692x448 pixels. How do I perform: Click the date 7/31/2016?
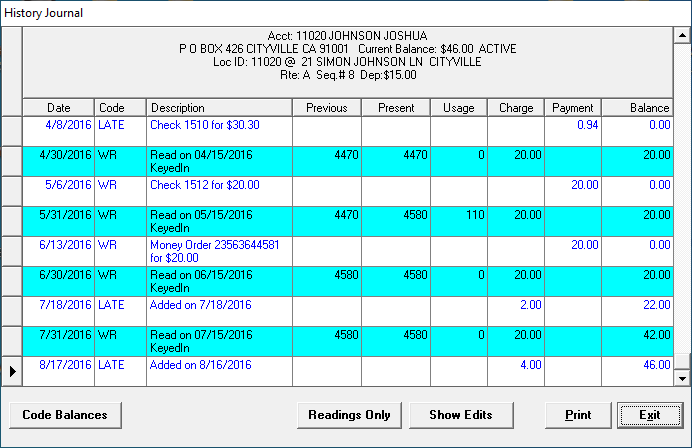pos(65,335)
